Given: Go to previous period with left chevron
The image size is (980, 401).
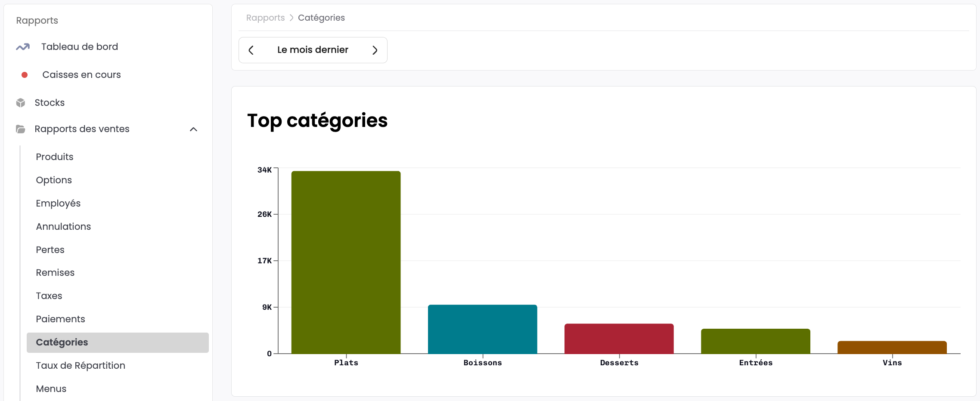Looking at the screenshot, I should (x=251, y=50).
